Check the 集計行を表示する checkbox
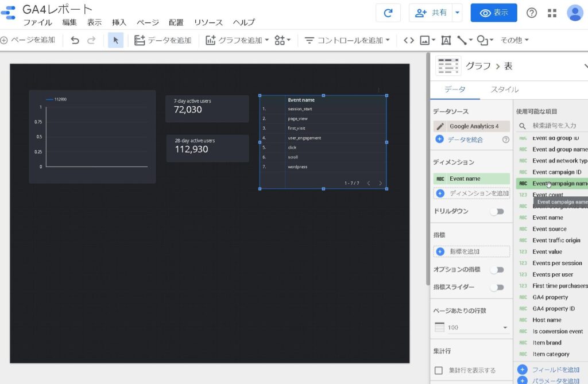The height and width of the screenshot is (384, 588). pos(439,370)
